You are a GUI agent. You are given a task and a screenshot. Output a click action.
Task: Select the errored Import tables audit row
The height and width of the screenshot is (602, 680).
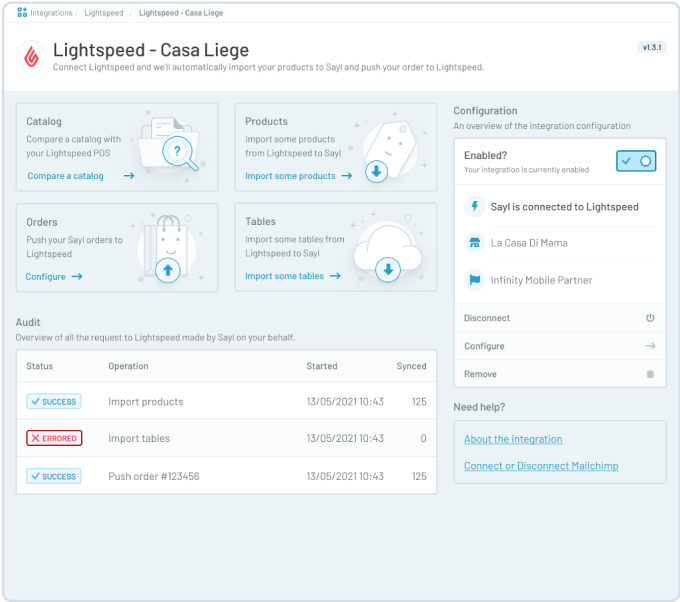(x=226, y=438)
